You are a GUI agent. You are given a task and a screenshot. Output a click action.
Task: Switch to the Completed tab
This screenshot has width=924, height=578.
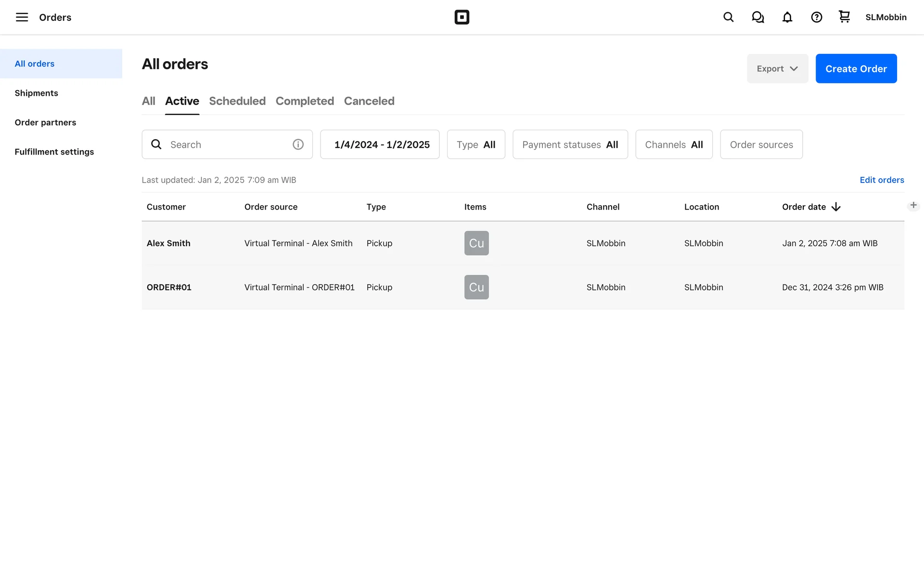click(x=305, y=101)
